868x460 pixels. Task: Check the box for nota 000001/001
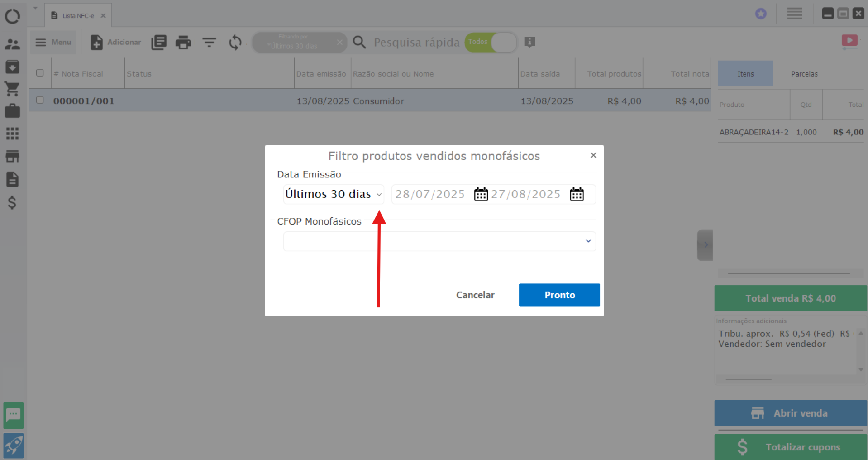coord(40,100)
